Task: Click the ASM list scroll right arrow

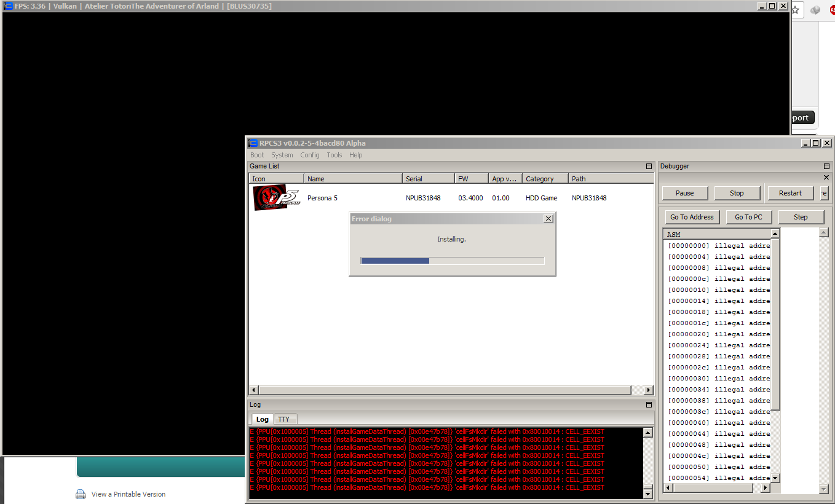Action: pos(766,488)
